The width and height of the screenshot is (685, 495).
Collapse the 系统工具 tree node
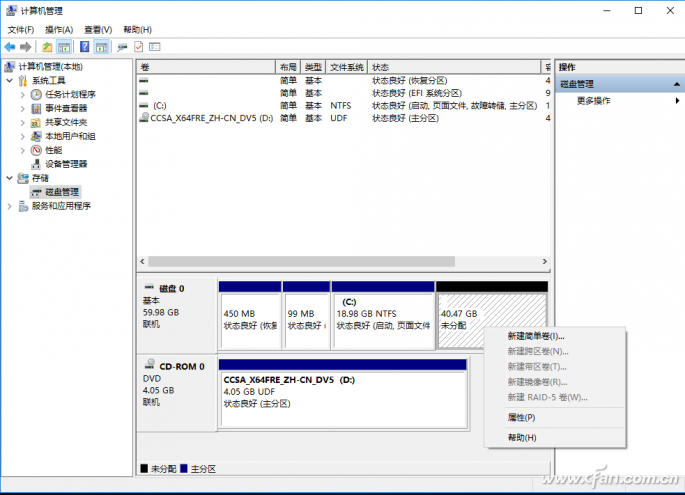tap(10, 80)
